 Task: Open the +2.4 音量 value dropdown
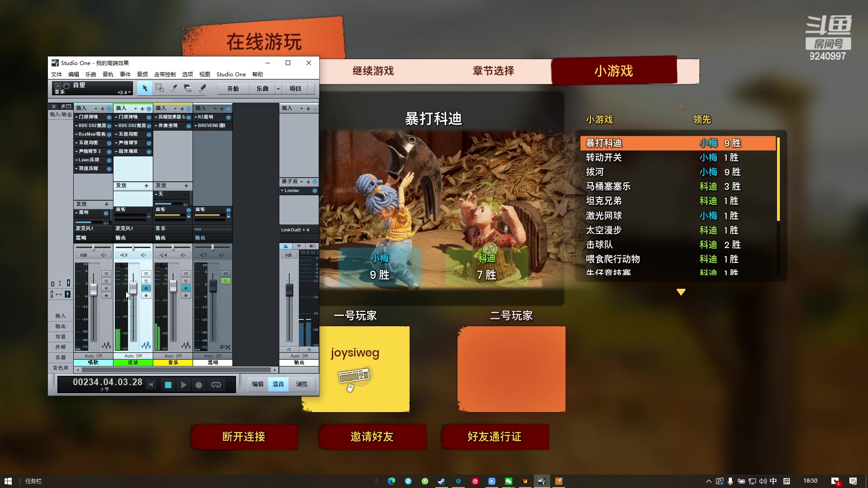(130, 92)
